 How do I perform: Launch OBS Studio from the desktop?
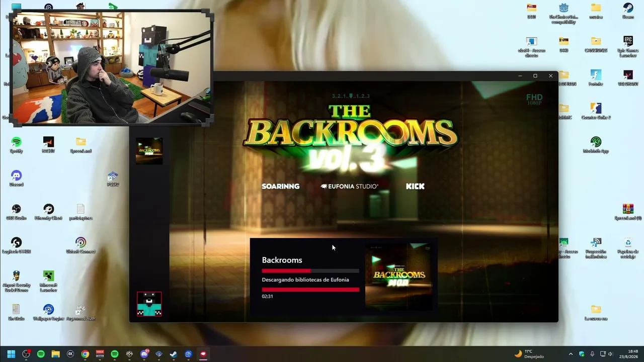pos(16,212)
